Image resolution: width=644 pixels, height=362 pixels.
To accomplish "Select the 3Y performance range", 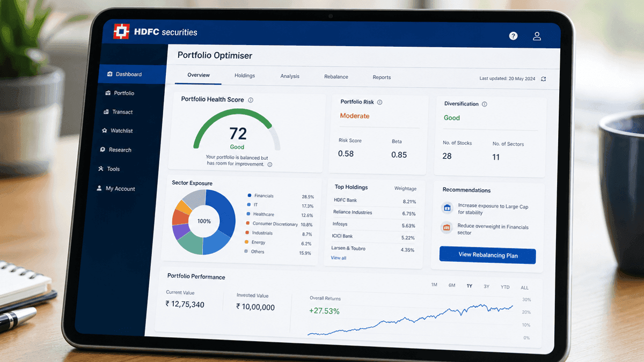I will click(x=486, y=286).
